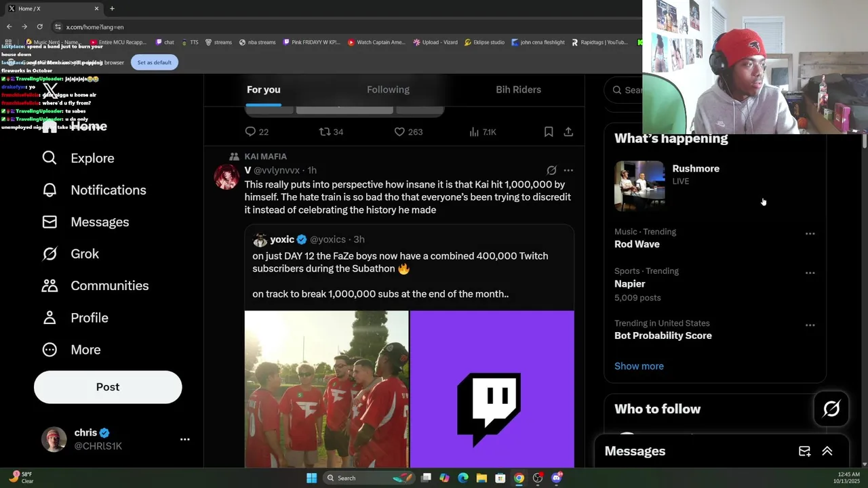
Task: Close the Home / X tab
Action: [x=96, y=8]
